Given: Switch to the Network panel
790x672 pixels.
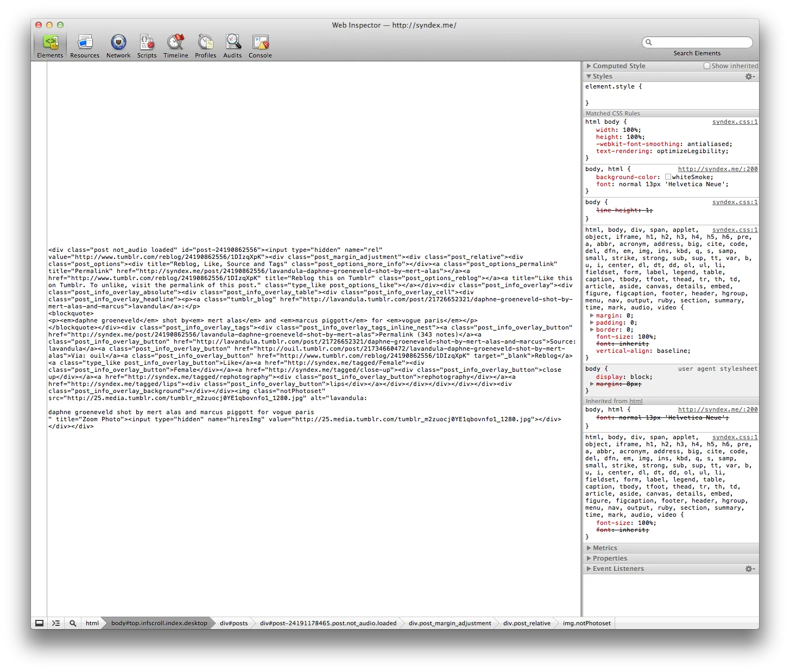Looking at the screenshot, I should 118,46.
